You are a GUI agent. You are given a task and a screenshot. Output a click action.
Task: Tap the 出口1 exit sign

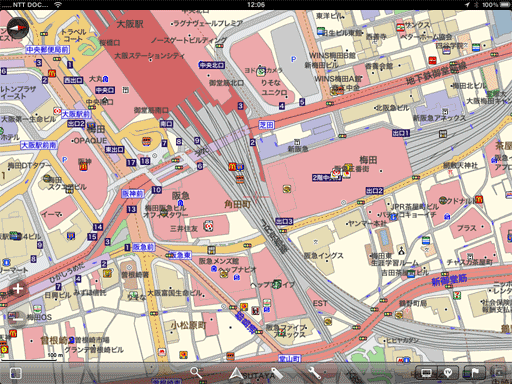tap(401, 133)
